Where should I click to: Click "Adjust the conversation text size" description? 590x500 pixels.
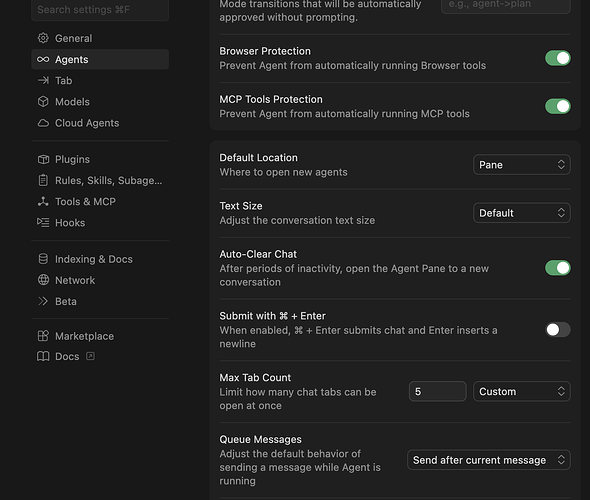(x=297, y=220)
